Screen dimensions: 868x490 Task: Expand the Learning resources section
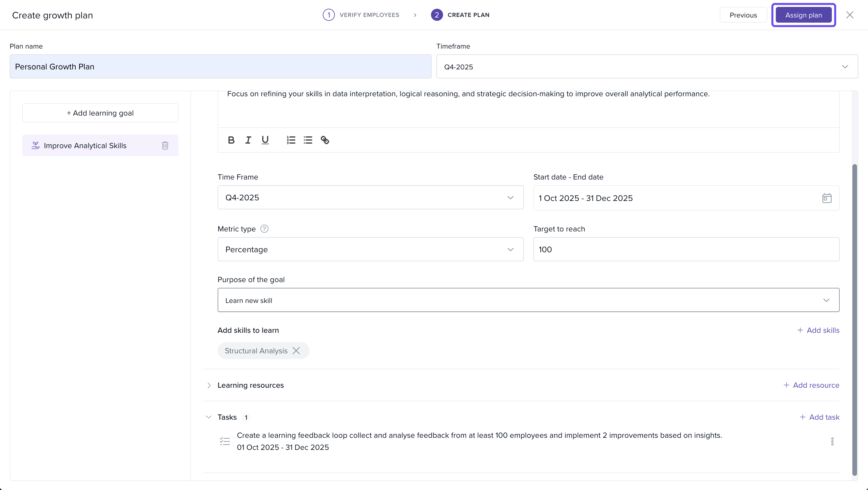(x=209, y=386)
